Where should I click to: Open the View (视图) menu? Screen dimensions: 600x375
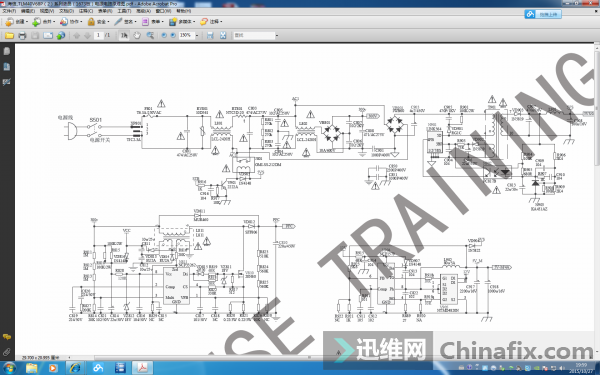coord(47,11)
